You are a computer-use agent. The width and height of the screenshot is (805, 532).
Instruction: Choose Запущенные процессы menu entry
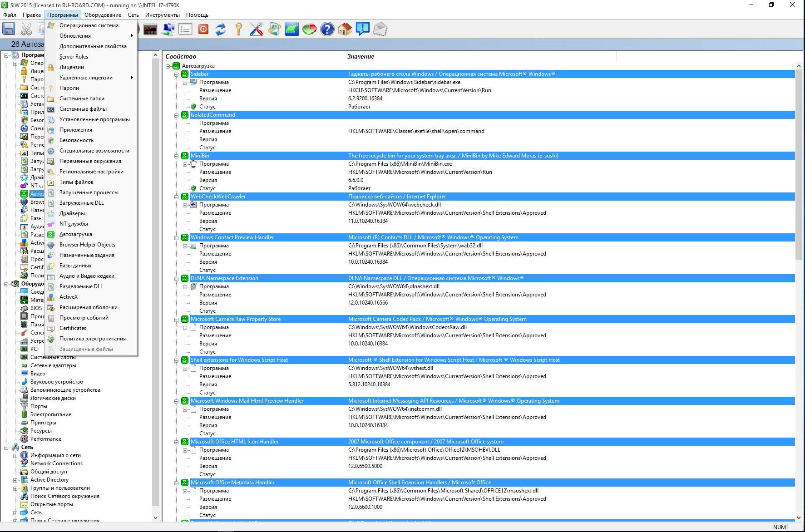point(91,192)
